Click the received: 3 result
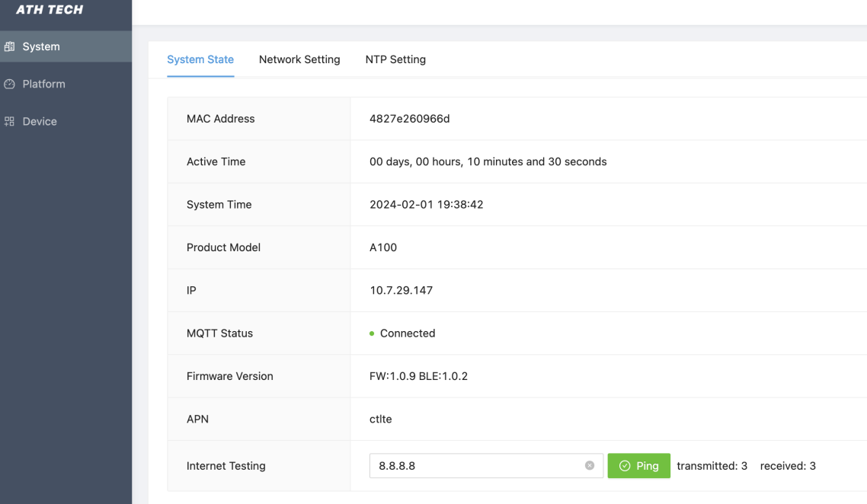The width and height of the screenshot is (867, 504). pyautogui.click(x=787, y=466)
